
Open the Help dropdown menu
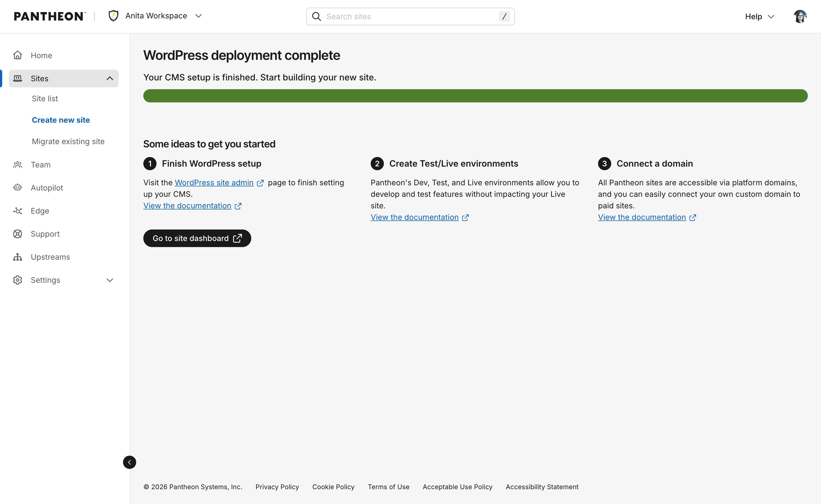pos(759,16)
